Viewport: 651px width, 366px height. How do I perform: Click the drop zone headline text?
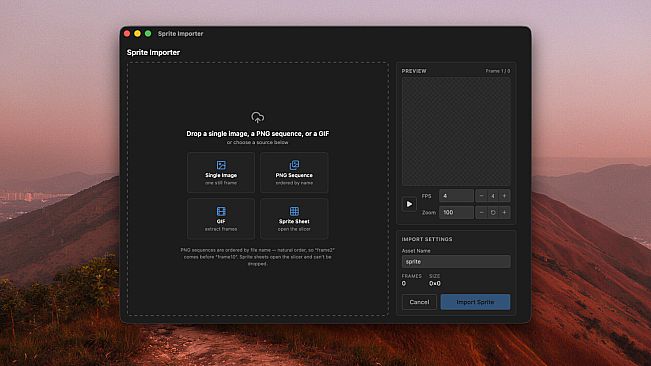tap(257, 134)
